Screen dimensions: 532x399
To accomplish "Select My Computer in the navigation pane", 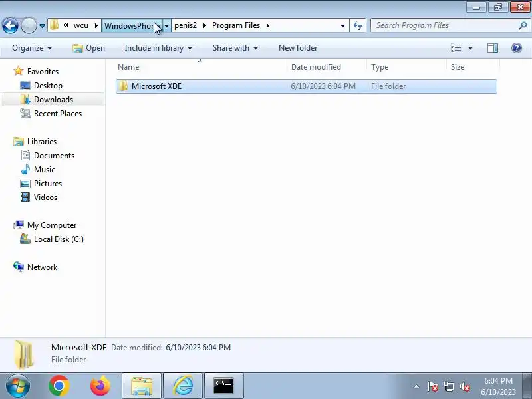I will pos(52,225).
